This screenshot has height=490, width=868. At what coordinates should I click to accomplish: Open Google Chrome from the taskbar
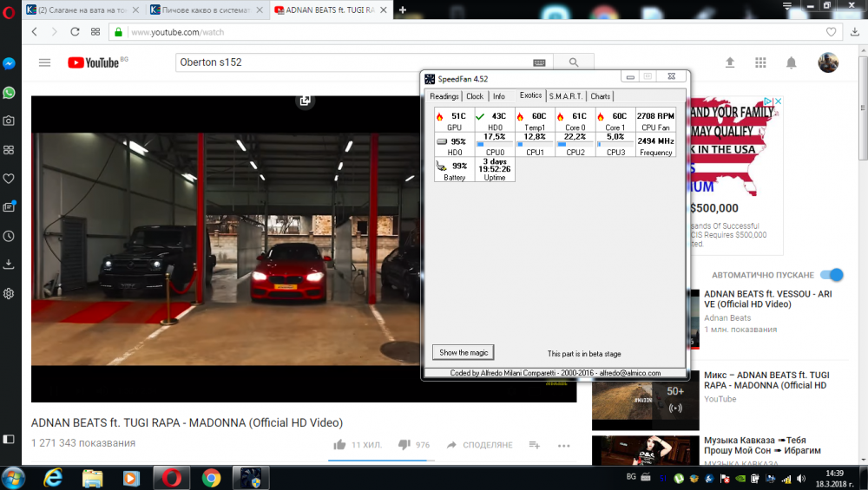(211, 478)
